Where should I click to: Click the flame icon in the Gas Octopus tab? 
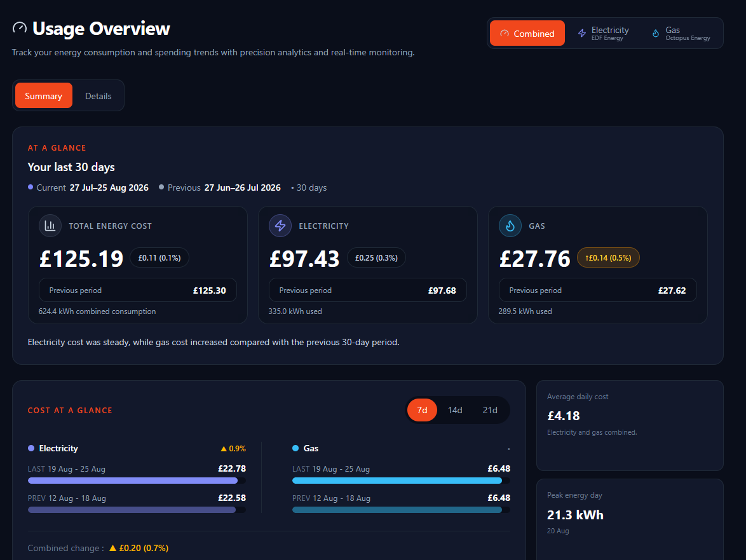656,33
